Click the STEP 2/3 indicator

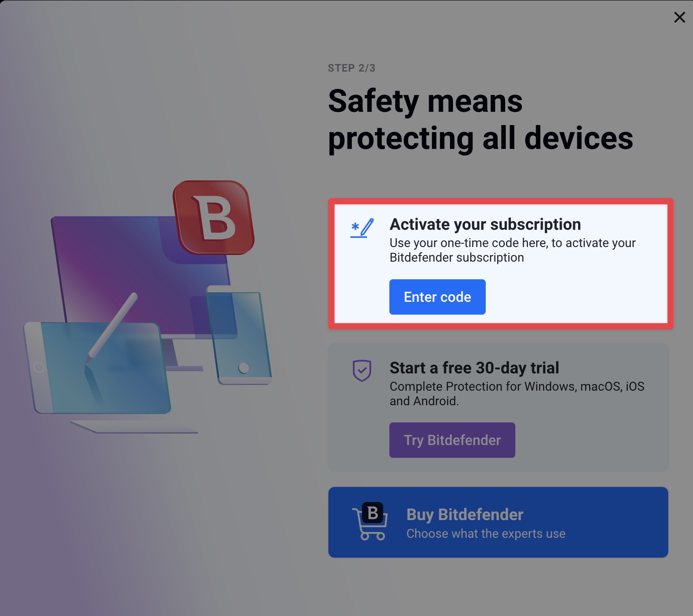(351, 68)
